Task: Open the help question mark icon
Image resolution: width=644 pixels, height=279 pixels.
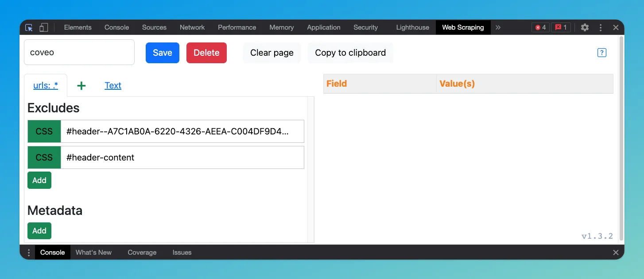Action: [x=601, y=53]
